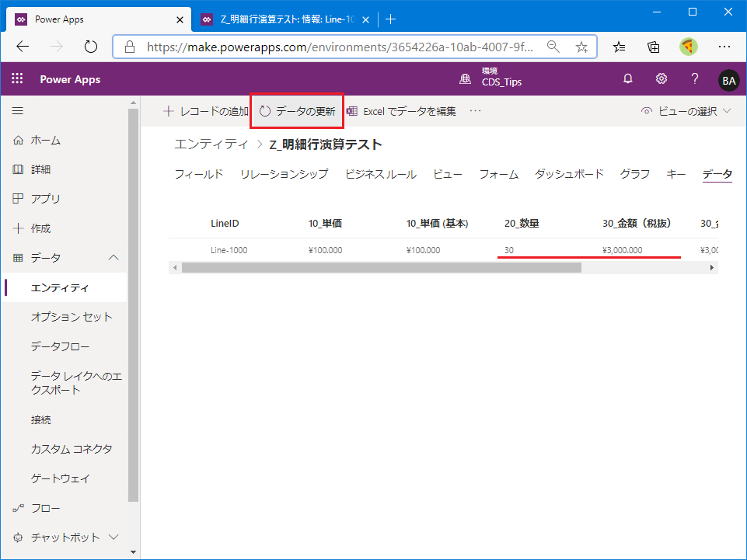Select エンティティ in the sidebar
The height and width of the screenshot is (560, 747).
(x=65, y=287)
